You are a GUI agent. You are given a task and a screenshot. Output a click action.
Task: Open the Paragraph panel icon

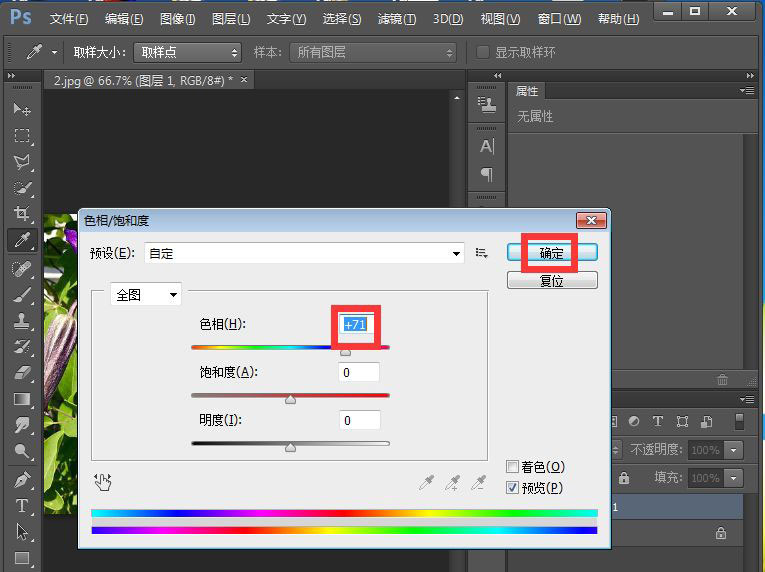click(x=487, y=174)
